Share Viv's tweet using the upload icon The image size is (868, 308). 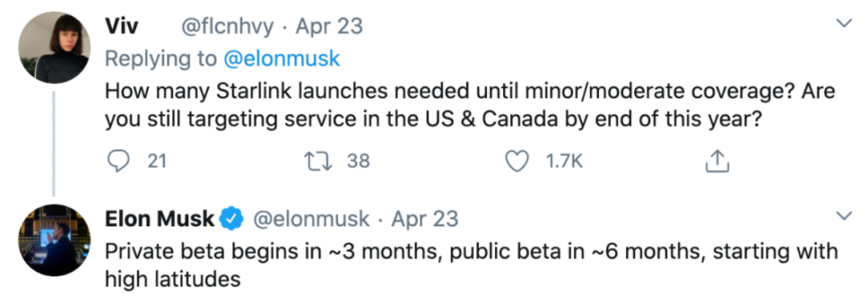point(717,161)
